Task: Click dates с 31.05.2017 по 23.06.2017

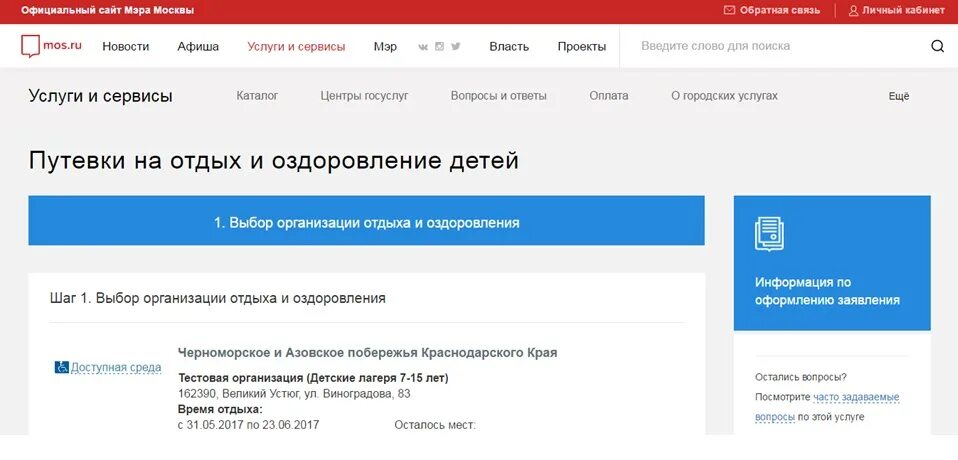Action: point(248,425)
